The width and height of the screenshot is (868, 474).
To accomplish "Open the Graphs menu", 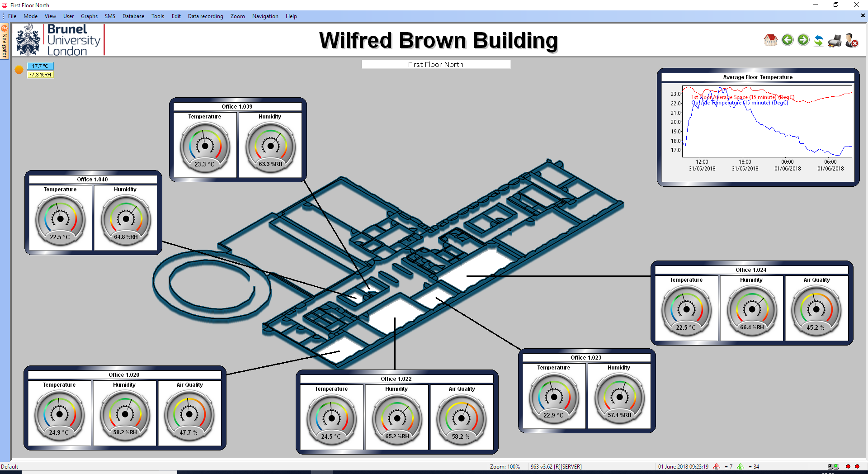I will pos(89,16).
